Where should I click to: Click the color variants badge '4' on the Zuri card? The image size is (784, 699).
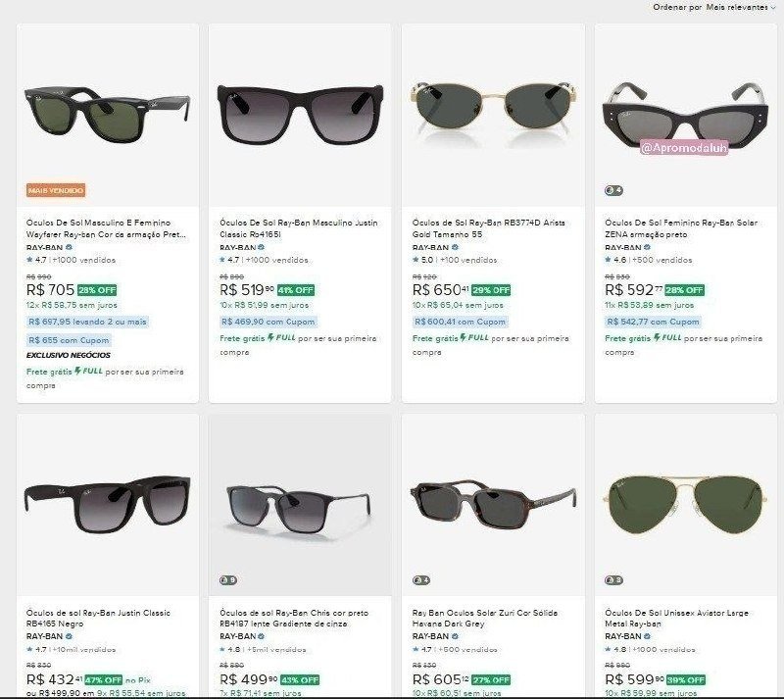click(421, 580)
